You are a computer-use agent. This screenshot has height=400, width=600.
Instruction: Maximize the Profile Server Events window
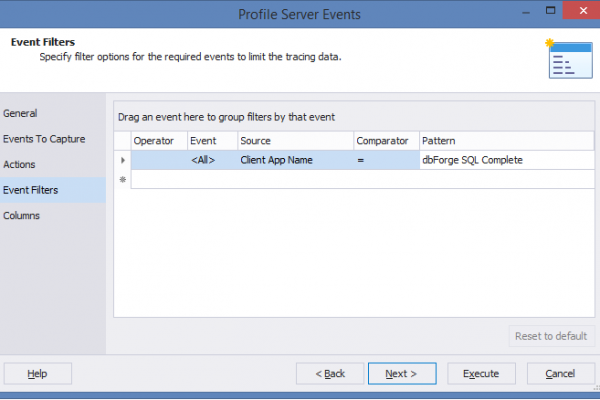(550, 11)
